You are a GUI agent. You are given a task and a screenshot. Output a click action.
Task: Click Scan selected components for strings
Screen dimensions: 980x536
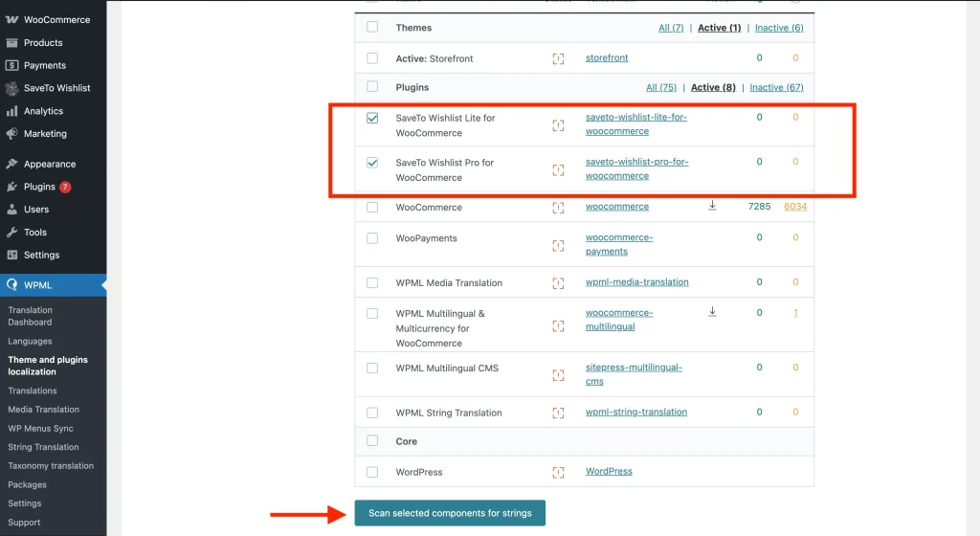[x=450, y=513]
